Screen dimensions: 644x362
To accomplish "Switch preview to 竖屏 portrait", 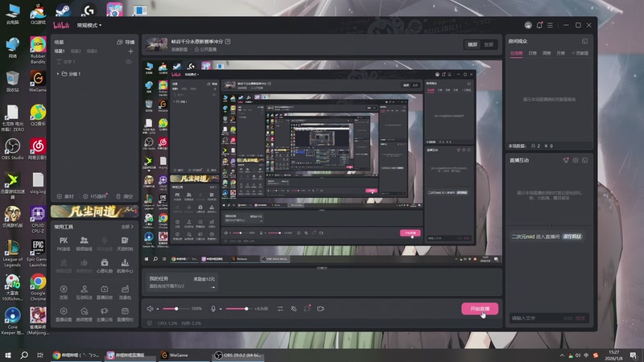I will click(x=489, y=44).
